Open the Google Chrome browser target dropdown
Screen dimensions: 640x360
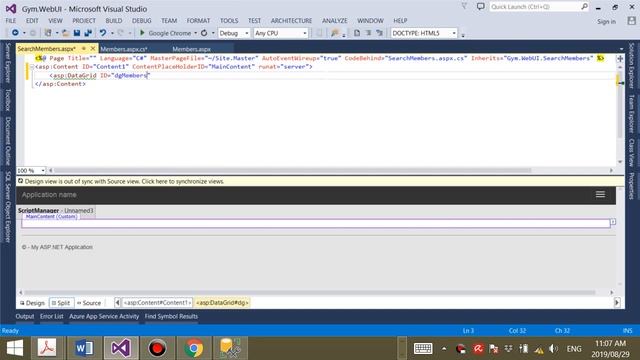tap(195, 33)
